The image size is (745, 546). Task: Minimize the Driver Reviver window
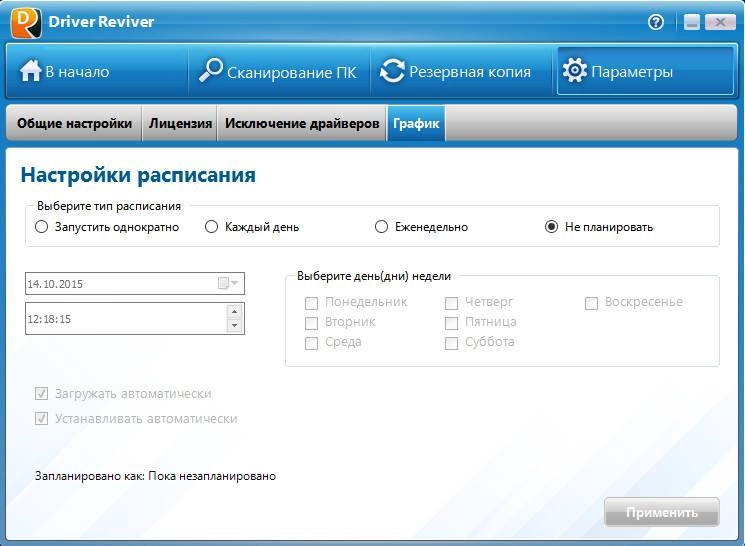692,22
